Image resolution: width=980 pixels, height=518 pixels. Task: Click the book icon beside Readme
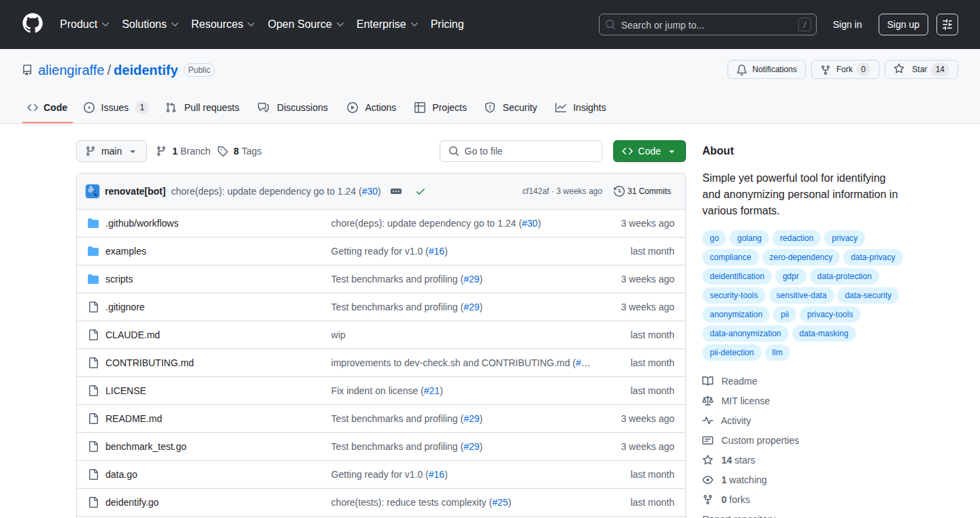pos(708,381)
